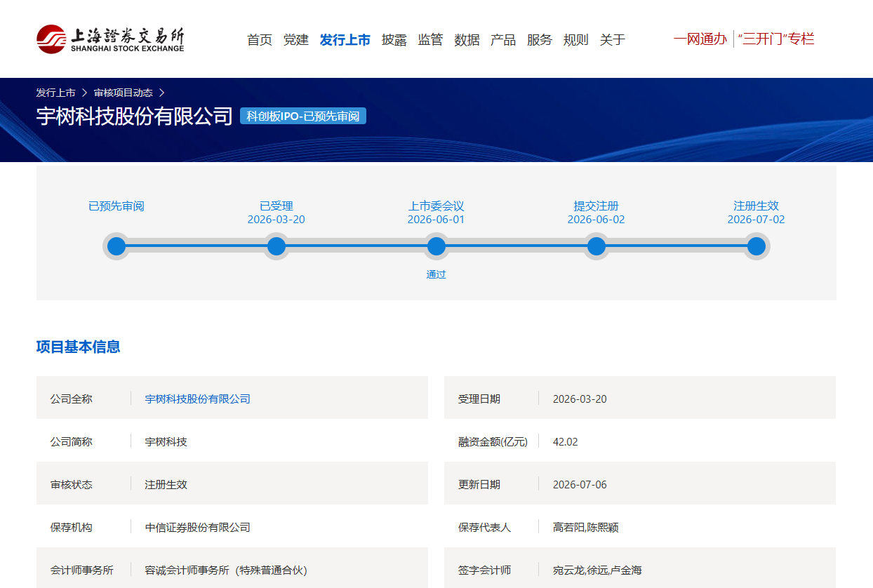Click the 提交注册 timeline dot
This screenshot has width=873, height=588.
pos(597,246)
